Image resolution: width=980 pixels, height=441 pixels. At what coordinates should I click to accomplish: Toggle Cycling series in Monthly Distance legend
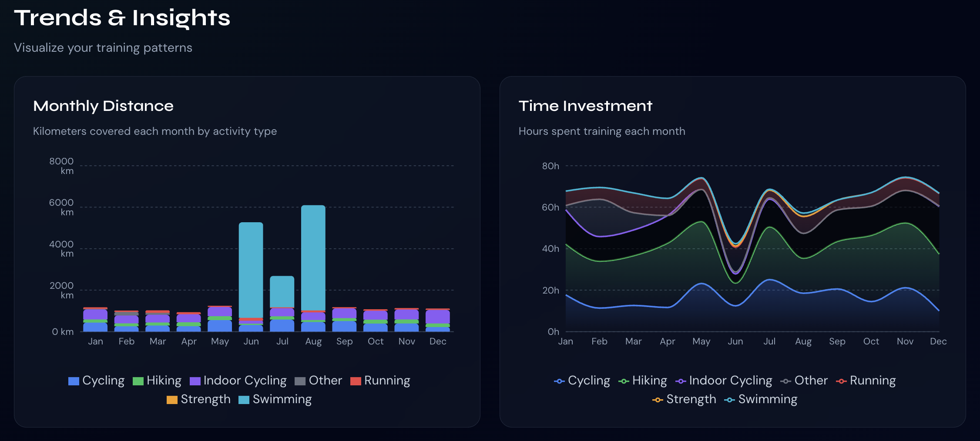point(97,381)
